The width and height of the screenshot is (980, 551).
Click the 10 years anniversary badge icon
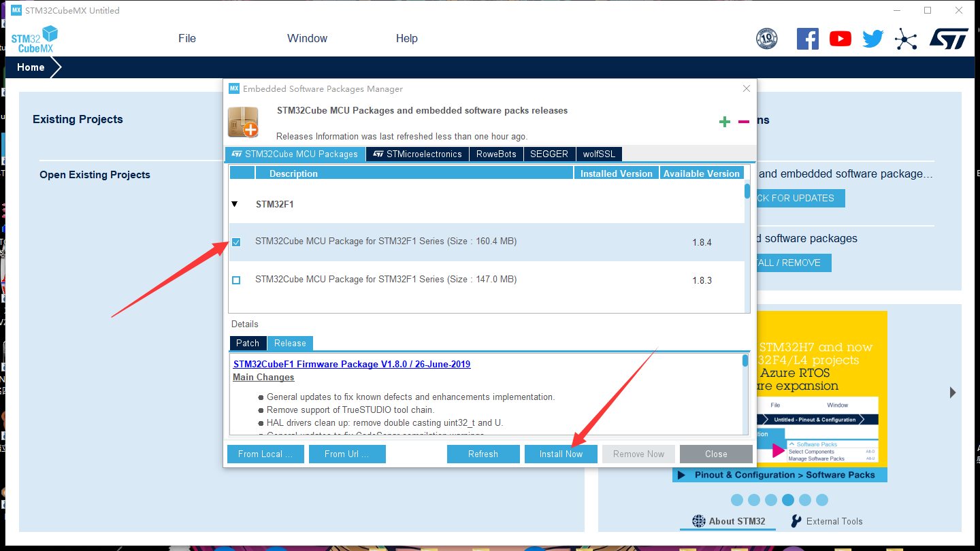(x=767, y=39)
